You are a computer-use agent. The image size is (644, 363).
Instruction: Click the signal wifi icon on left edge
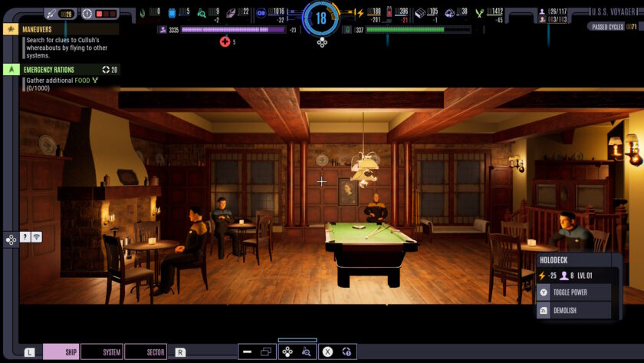click(x=37, y=237)
